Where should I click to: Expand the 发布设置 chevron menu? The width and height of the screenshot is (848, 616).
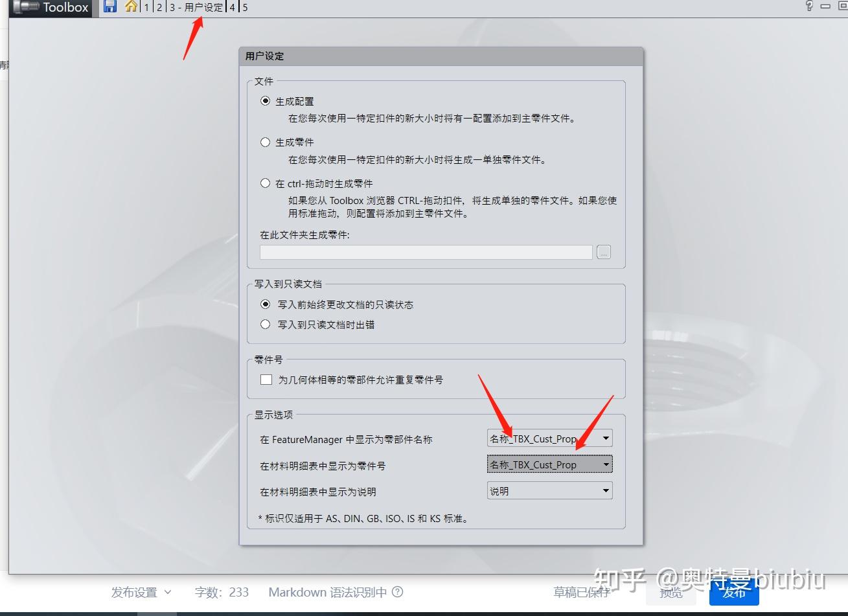(x=168, y=592)
